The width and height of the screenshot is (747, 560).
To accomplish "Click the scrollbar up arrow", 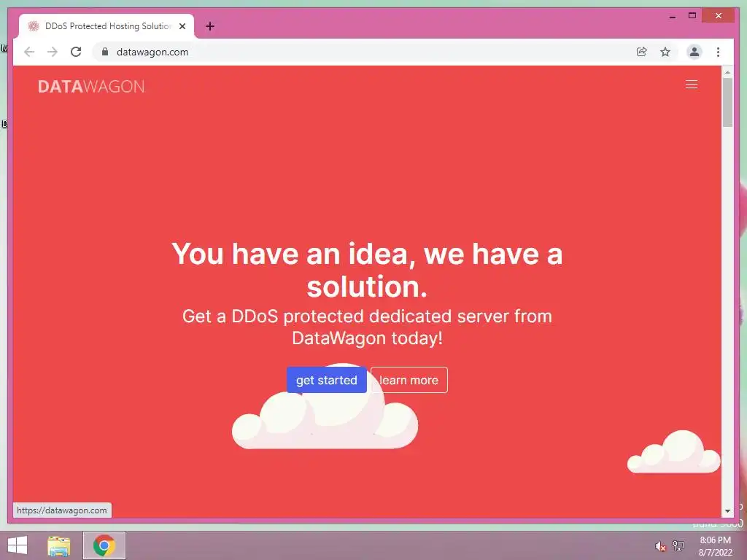I will 727,72.
